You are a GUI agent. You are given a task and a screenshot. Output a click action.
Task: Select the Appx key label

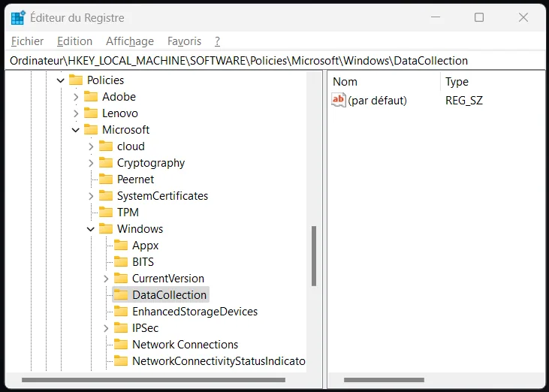(145, 246)
